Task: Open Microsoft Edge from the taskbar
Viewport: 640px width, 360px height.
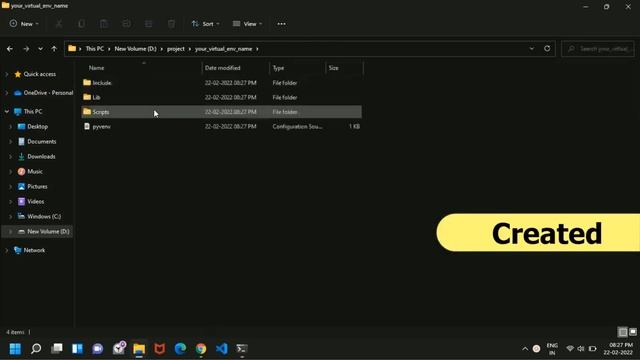Action: coord(180,349)
